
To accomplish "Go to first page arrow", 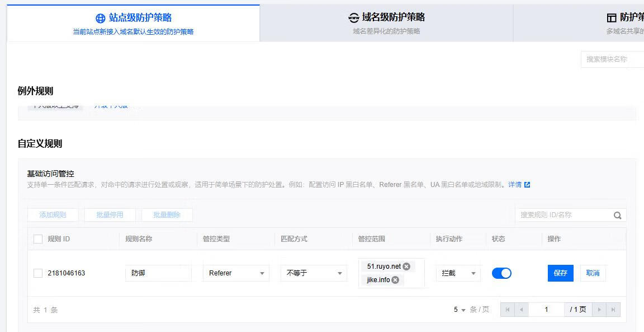I will 508,310.
